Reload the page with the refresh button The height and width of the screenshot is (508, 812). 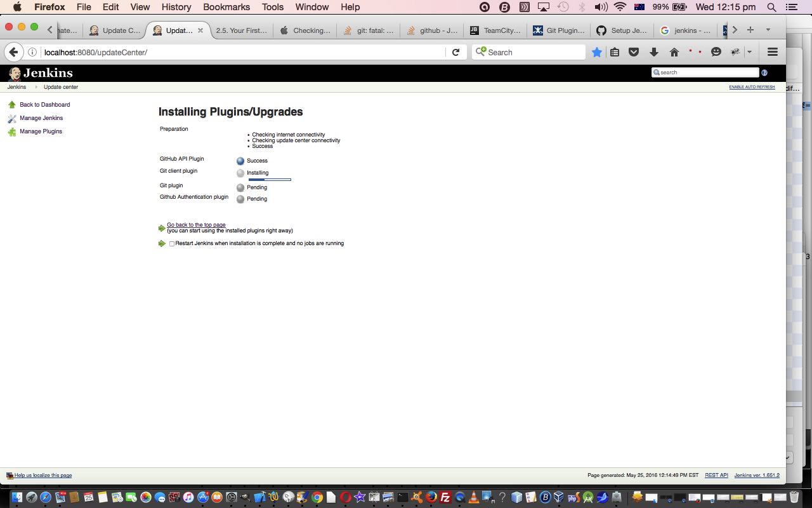click(455, 52)
